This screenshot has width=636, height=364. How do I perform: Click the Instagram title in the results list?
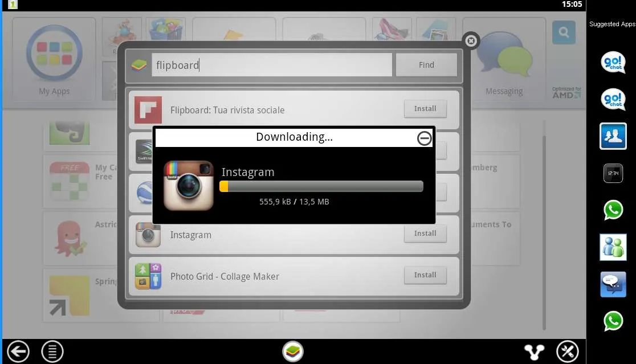191,235
